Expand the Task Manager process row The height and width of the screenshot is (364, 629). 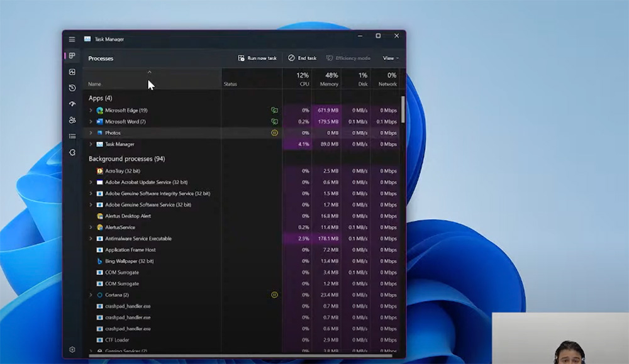pos(91,144)
